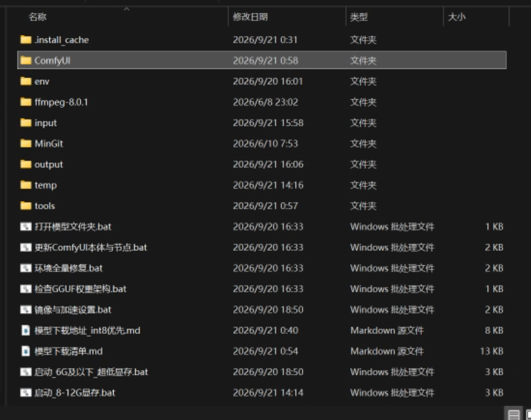Click the input folder icon
Image resolution: width=531 pixels, height=420 pixels.
click(x=26, y=123)
